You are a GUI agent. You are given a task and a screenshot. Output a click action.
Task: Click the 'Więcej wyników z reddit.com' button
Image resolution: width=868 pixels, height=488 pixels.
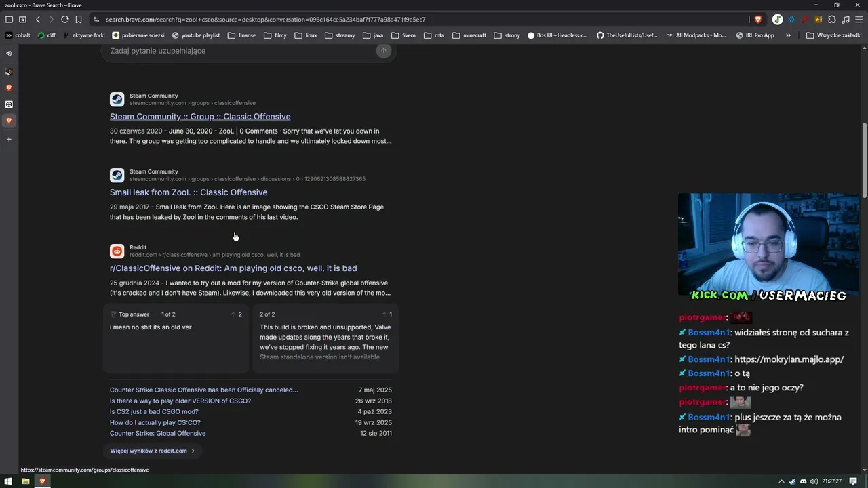(153, 451)
